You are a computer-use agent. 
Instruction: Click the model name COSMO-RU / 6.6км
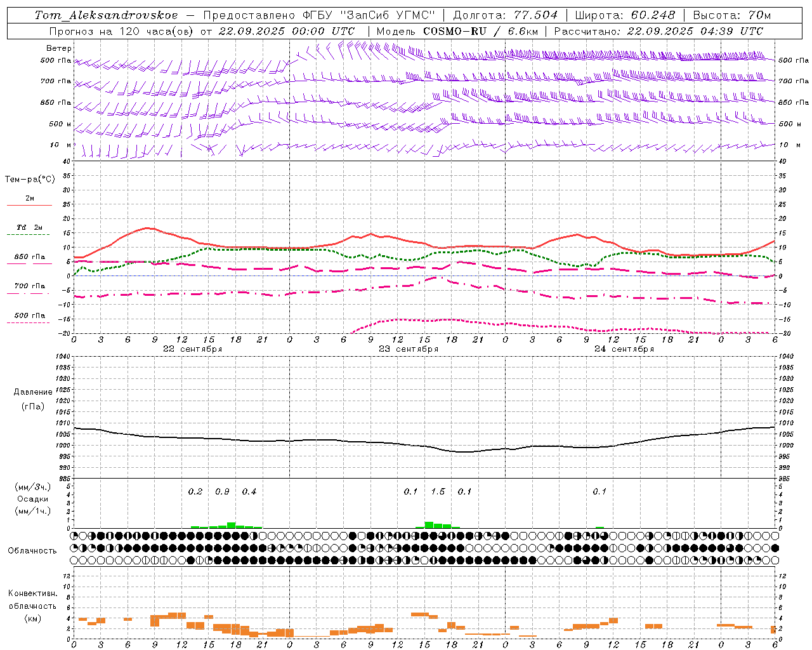click(x=481, y=31)
